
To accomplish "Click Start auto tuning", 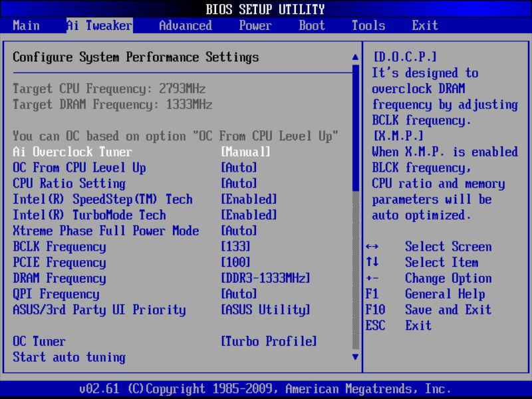I will pyautogui.click(x=69, y=357).
